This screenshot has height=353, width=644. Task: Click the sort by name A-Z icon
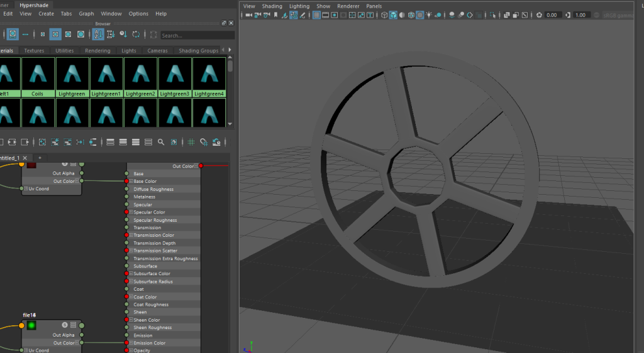click(x=99, y=35)
